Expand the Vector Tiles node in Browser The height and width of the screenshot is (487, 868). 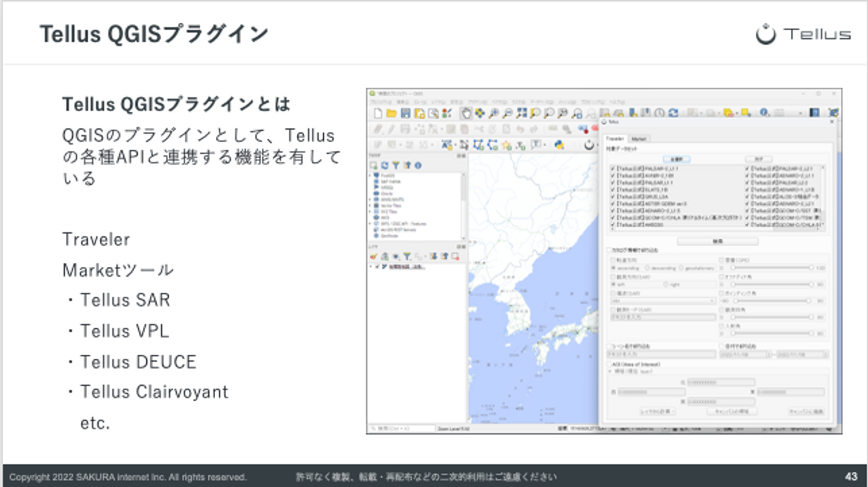[x=371, y=206]
